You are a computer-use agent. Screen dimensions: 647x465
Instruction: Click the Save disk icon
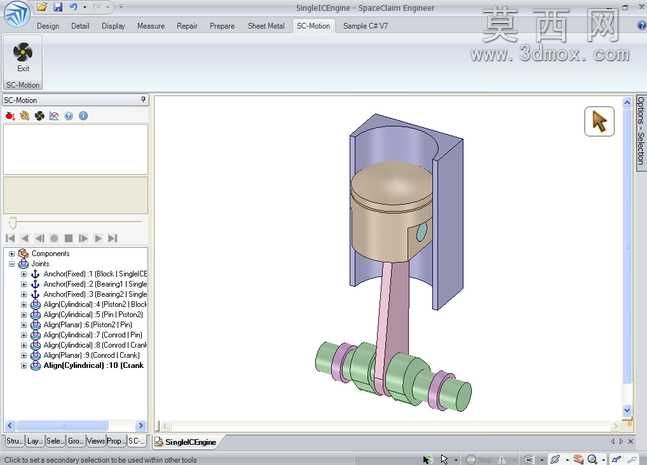58,7
